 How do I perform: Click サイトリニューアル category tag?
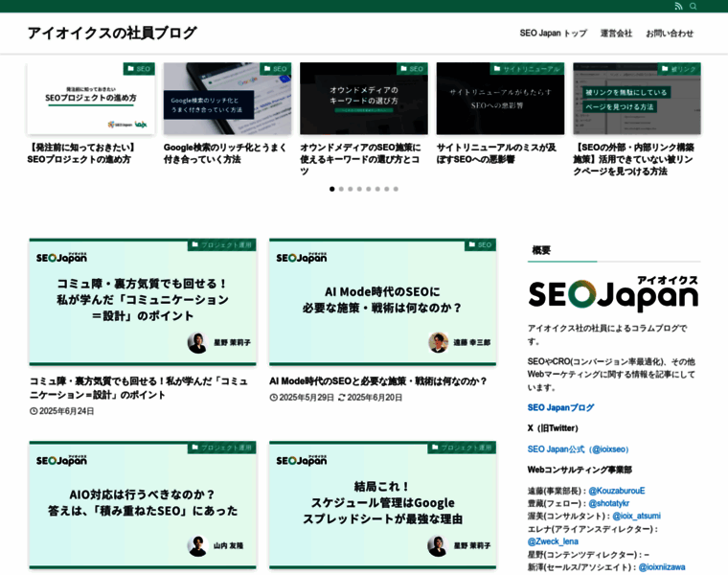coord(527,69)
